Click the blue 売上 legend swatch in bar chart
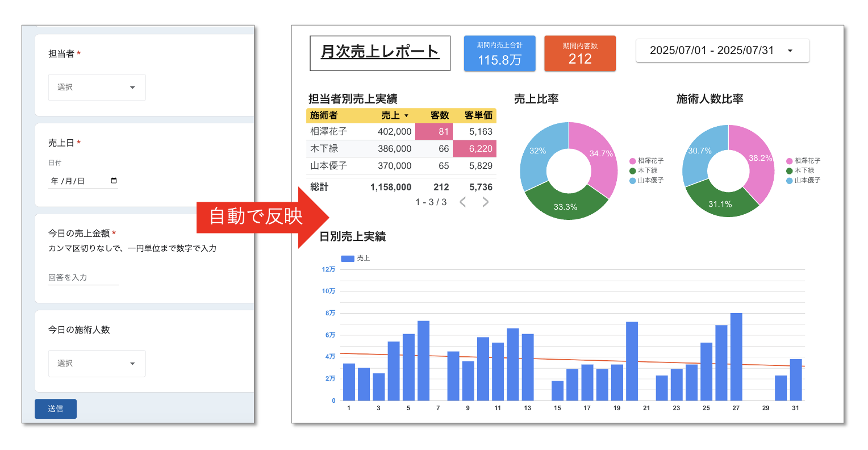Viewport: 868px width, 450px height. click(x=347, y=259)
